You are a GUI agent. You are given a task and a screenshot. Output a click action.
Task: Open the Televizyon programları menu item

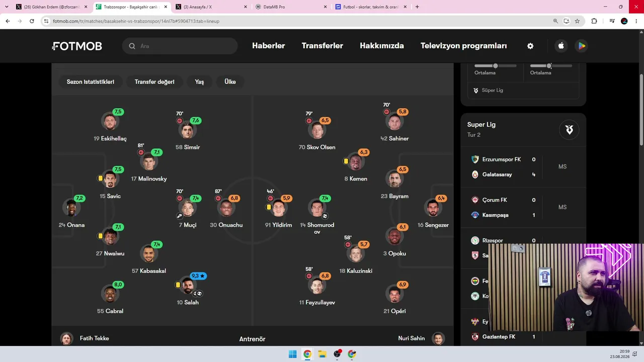pos(464,46)
